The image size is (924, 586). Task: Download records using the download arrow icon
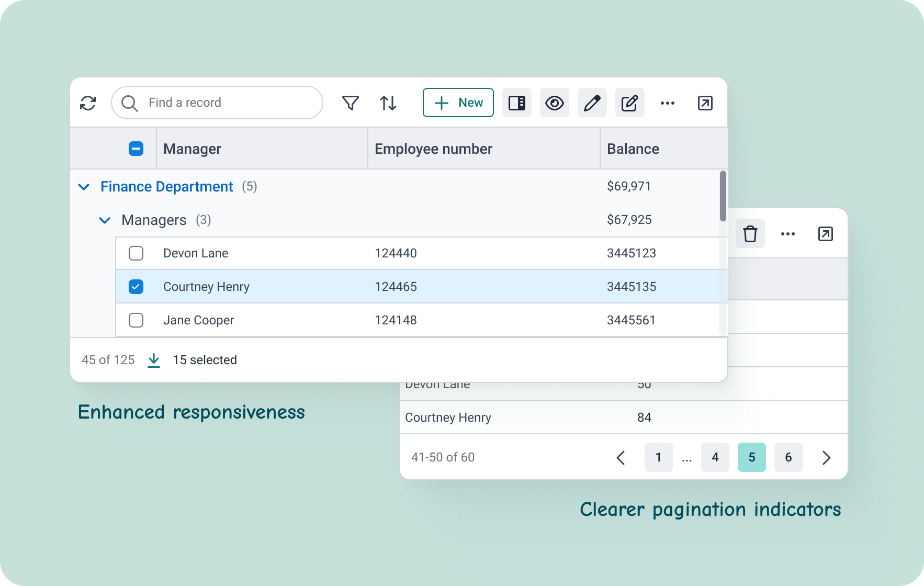point(154,360)
